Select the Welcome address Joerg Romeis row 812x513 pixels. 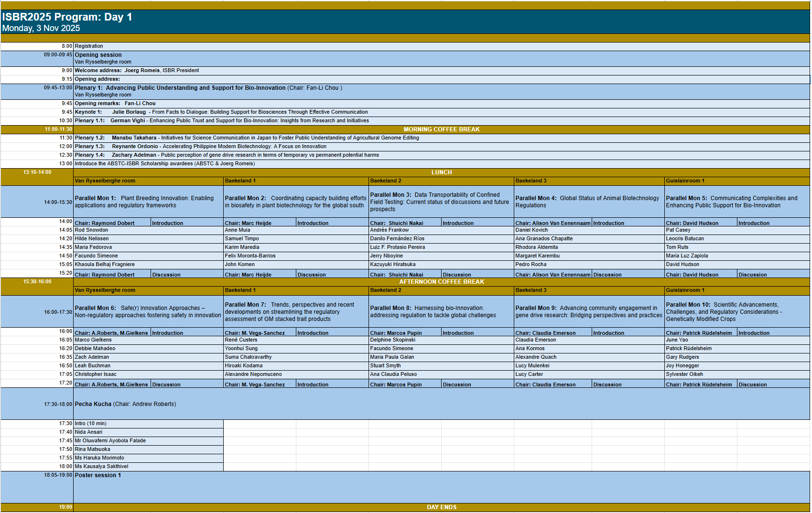(x=137, y=71)
